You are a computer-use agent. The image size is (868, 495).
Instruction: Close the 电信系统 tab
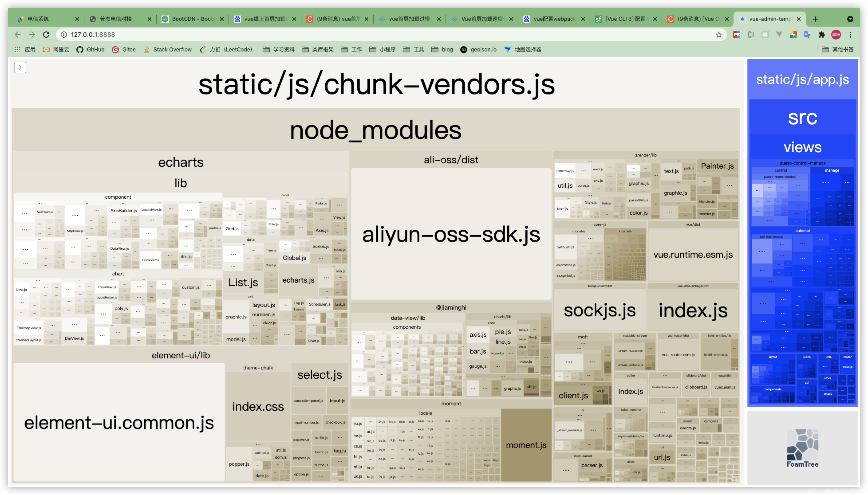point(77,19)
